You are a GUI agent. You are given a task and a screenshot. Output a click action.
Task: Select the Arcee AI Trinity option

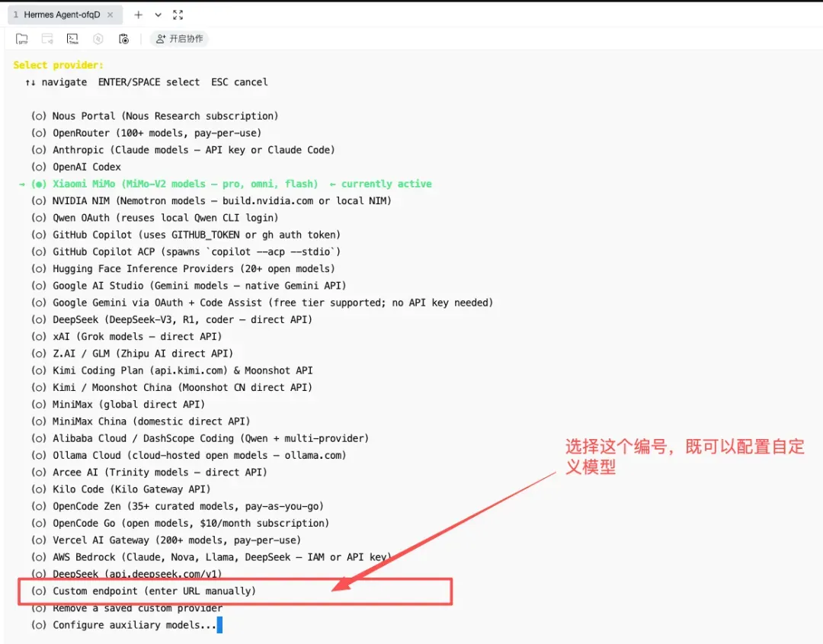pos(149,473)
